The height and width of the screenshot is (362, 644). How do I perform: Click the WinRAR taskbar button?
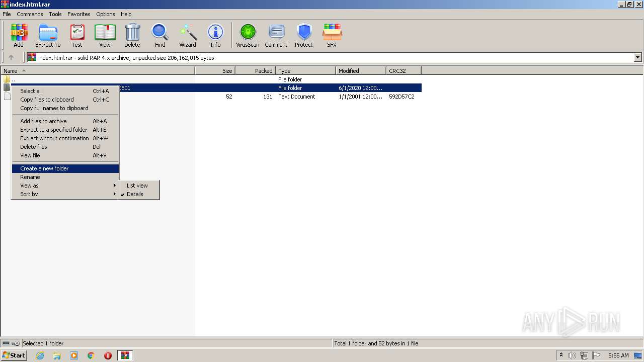125,355
